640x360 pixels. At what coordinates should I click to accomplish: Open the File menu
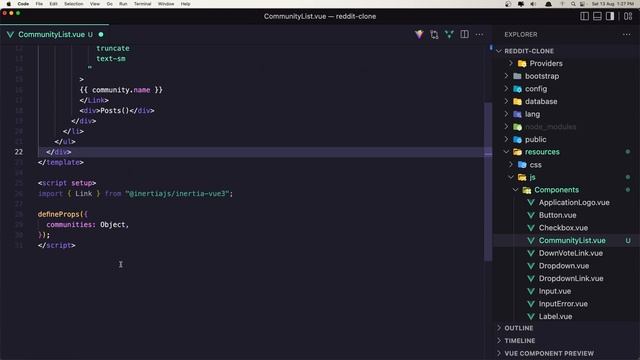point(39,4)
